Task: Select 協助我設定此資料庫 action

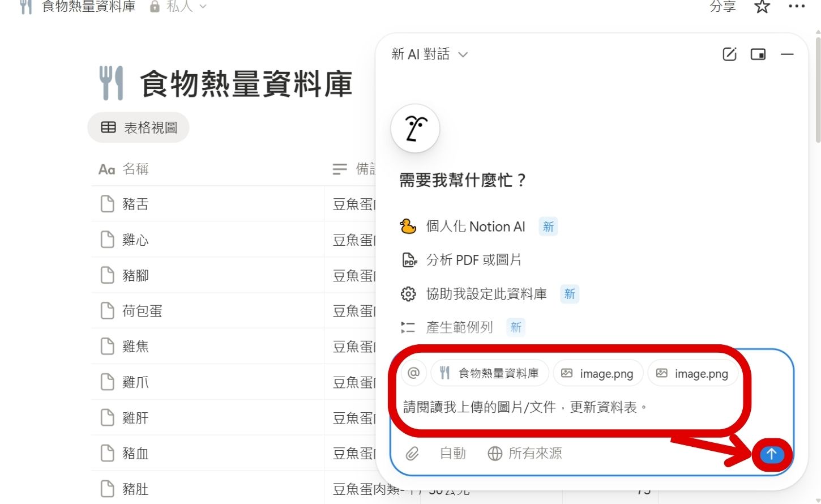Action: click(486, 293)
